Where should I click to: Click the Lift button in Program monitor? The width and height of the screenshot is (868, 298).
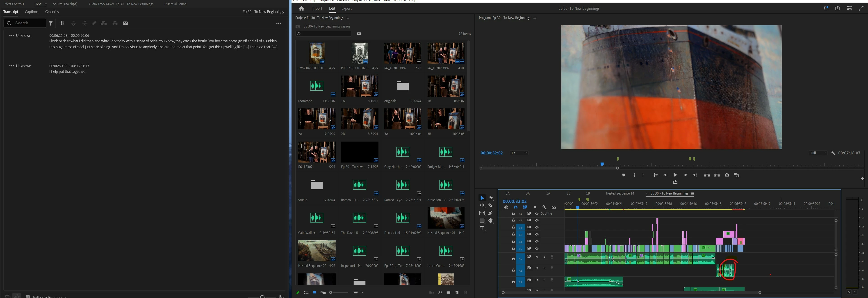[x=707, y=175]
